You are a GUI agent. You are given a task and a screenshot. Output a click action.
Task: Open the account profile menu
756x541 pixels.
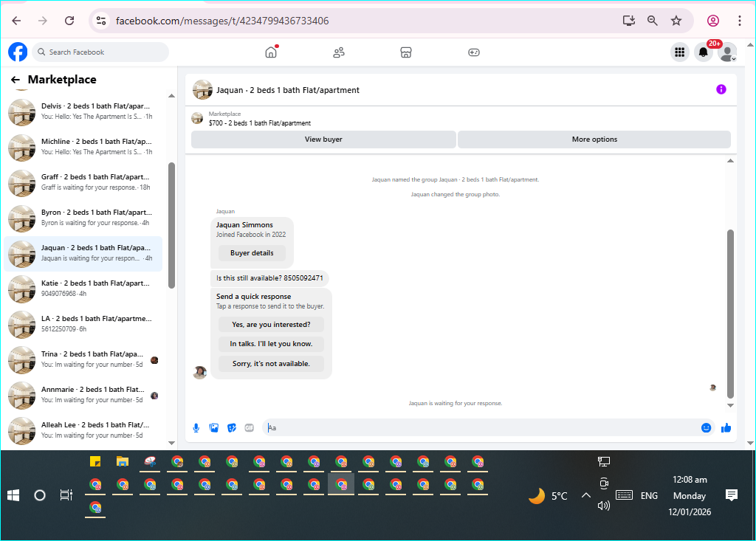[x=727, y=52]
